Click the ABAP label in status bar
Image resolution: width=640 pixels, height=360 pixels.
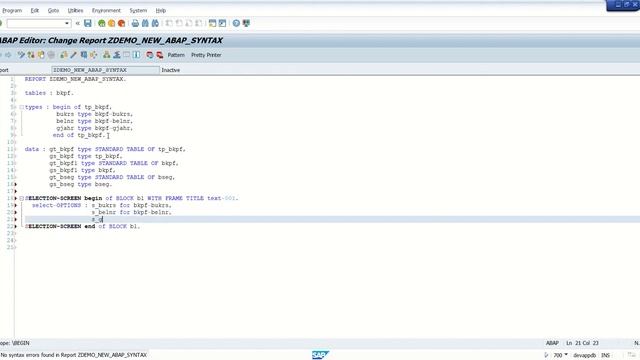coord(552,343)
